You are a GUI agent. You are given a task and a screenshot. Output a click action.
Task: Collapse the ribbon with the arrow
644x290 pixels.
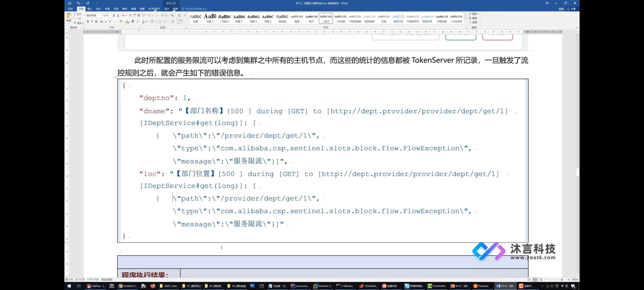(577, 28)
